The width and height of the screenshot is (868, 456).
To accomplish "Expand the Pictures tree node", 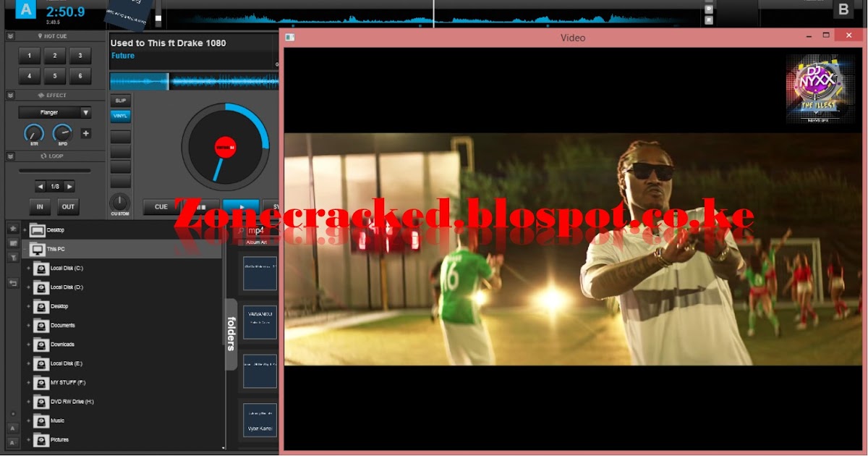I will (x=29, y=439).
